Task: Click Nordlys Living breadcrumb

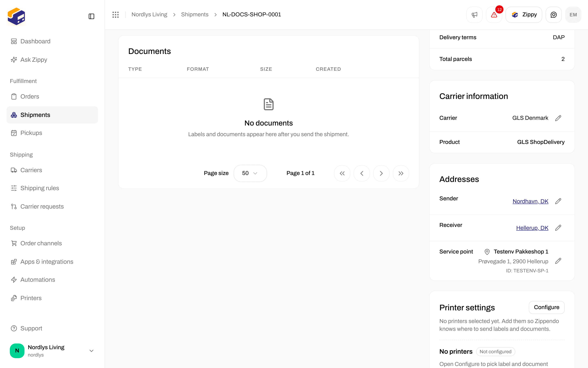Action: click(x=149, y=15)
